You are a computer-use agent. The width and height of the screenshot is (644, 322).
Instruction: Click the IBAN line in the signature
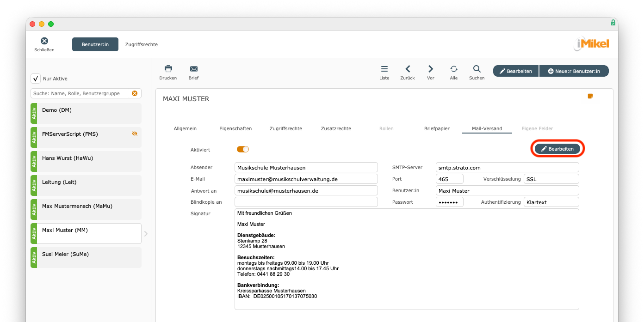[x=277, y=296]
